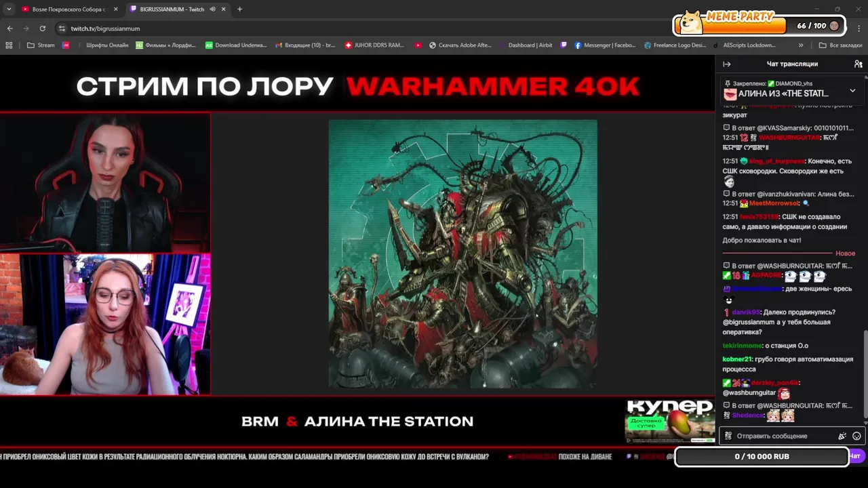Screen dimensions: 868x488
Task: Open the Messenger | Facebook bookmark
Action: click(x=605, y=45)
